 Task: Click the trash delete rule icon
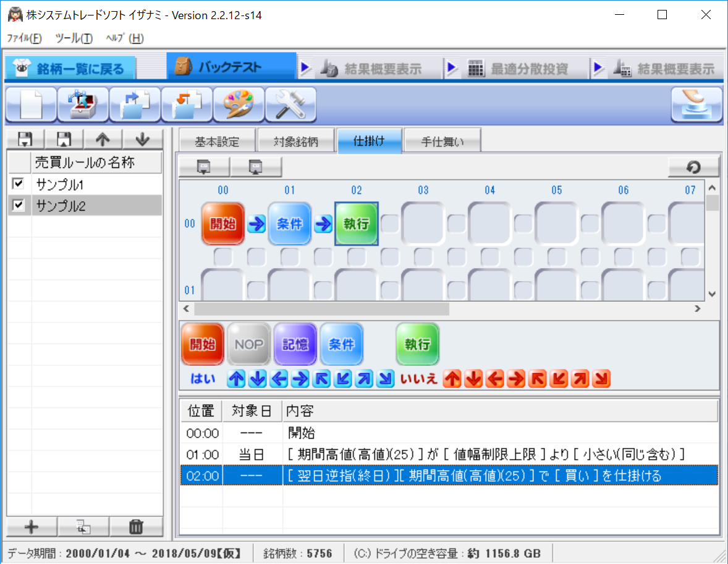(x=136, y=527)
